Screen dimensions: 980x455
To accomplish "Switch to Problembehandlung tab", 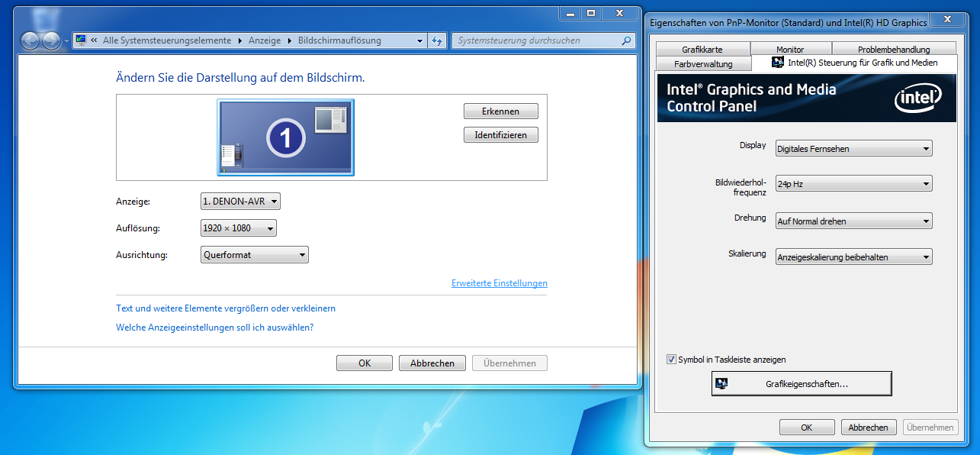I will pyautogui.click(x=894, y=50).
